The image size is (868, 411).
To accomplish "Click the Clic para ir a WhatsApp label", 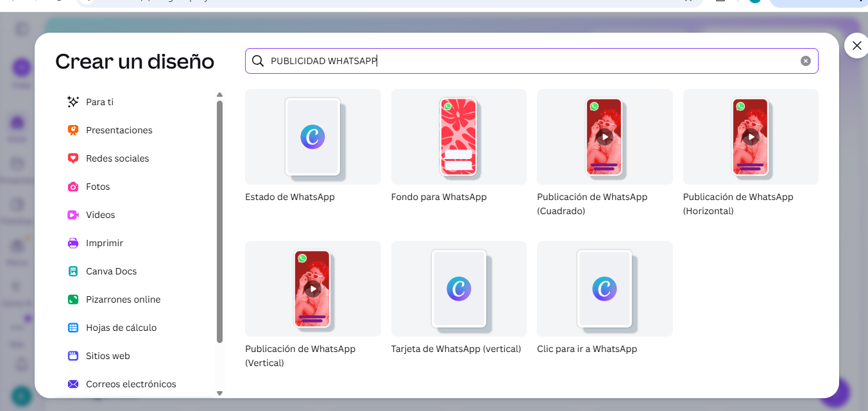I will point(587,349).
